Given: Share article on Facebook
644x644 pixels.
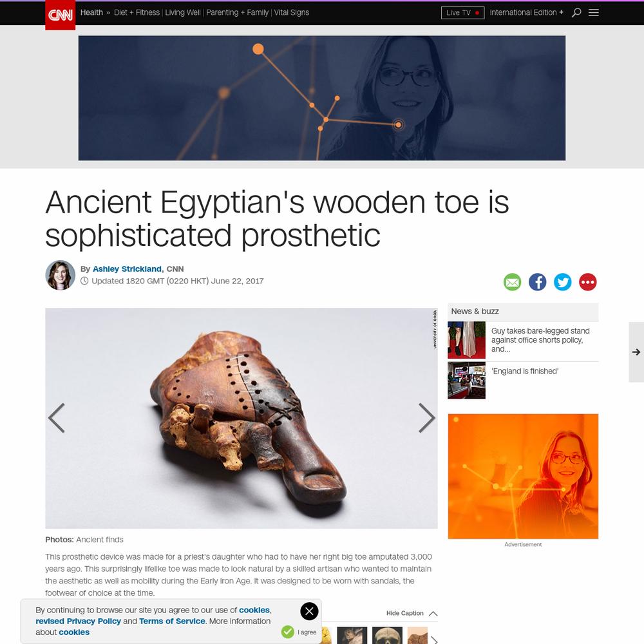Looking at the screenshot, I should 537,282.
